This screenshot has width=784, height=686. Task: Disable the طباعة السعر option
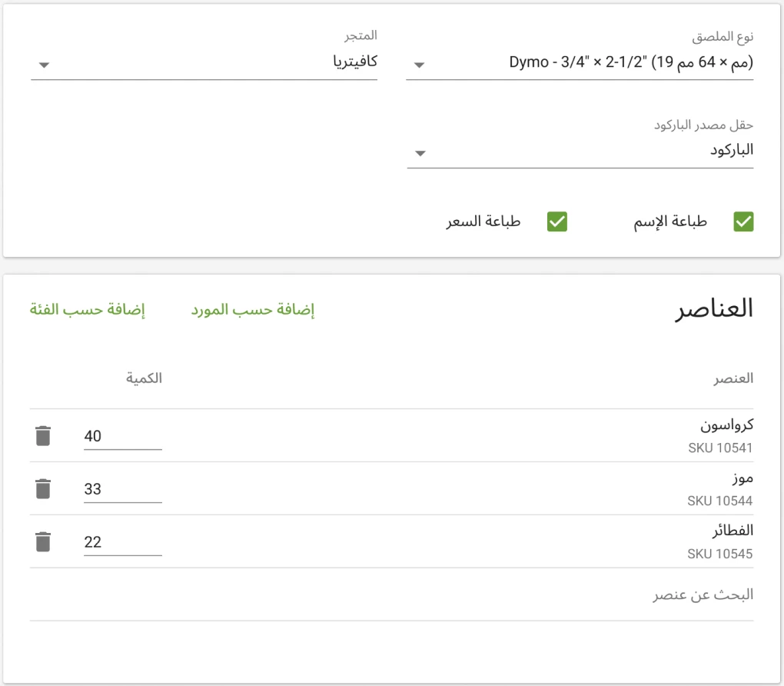point(556,221)
